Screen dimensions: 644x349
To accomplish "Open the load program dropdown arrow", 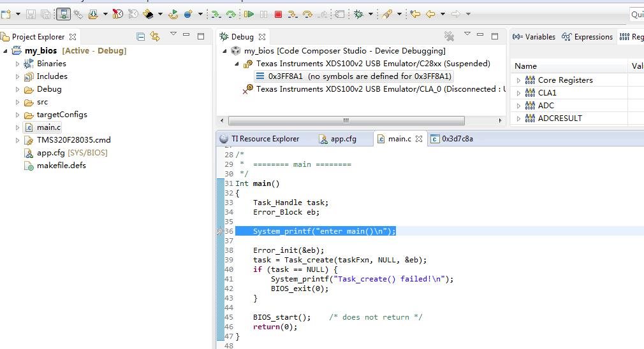I will [x=105, y=15].
